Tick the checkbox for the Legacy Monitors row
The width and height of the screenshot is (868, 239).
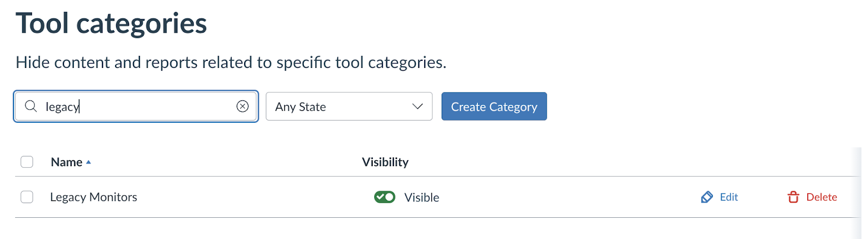coord(27,197)
